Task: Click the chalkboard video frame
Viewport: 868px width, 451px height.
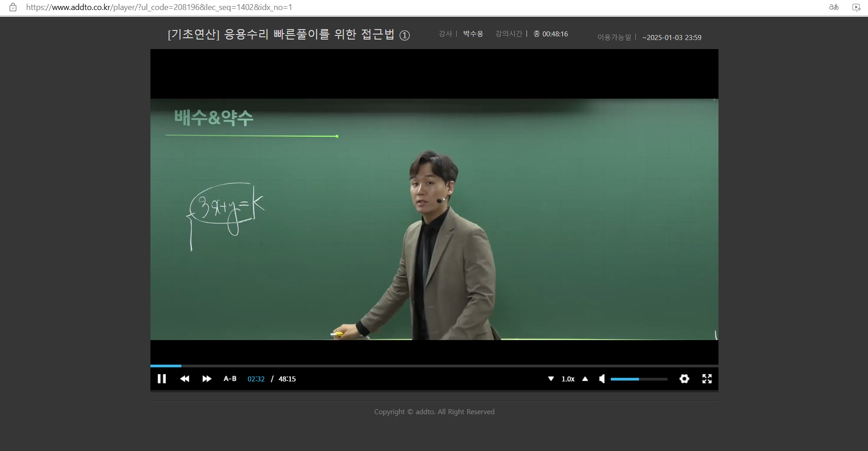Action: tap(434, 219)
